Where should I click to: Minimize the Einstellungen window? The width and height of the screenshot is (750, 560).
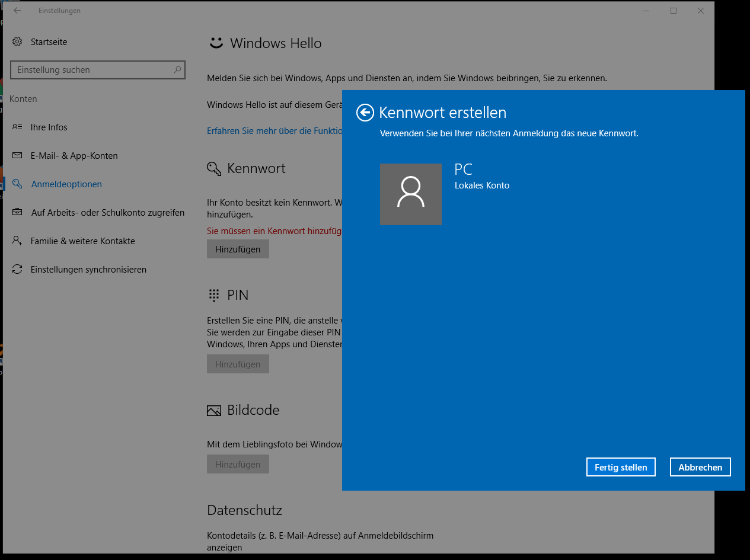tap(646, 11)
